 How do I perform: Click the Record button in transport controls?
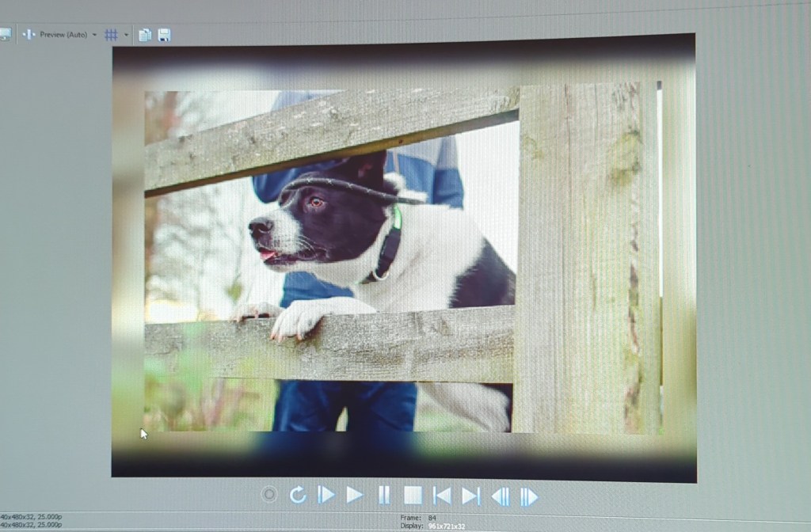[x=269, y=496]
